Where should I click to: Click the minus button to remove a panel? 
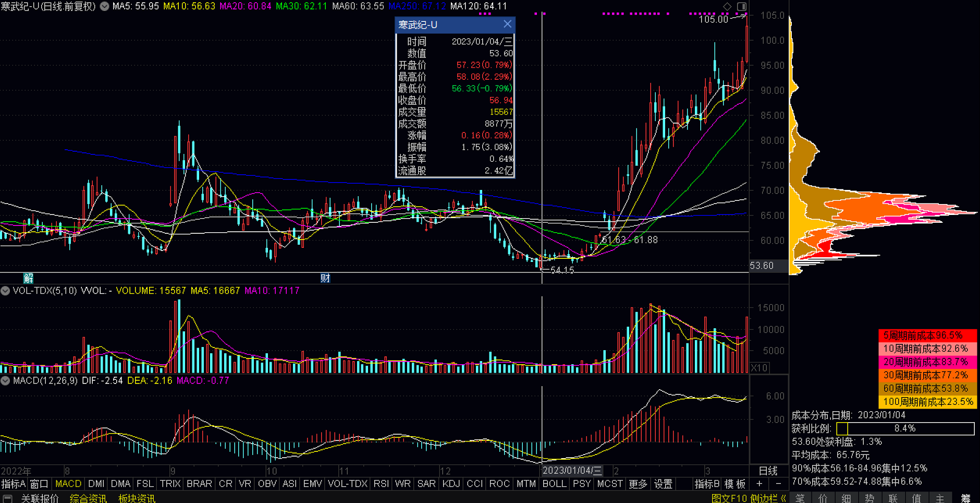pos(778,484)
